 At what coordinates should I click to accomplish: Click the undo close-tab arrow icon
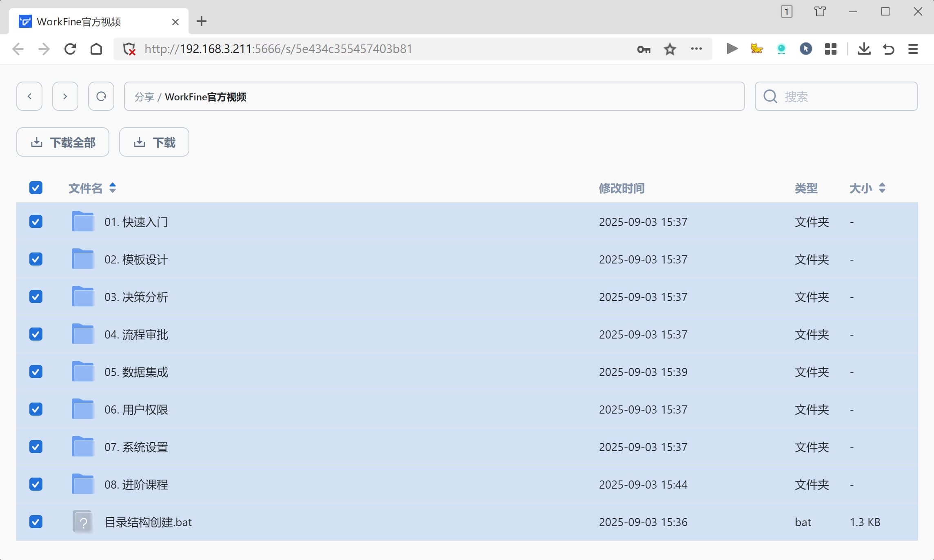[888, 49]
